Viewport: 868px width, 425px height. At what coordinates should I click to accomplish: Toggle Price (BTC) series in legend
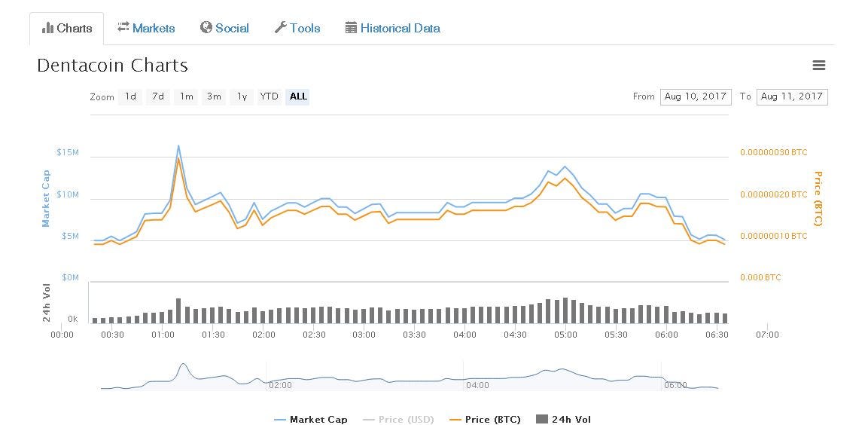pyautogui.click(x=485, y=420)
